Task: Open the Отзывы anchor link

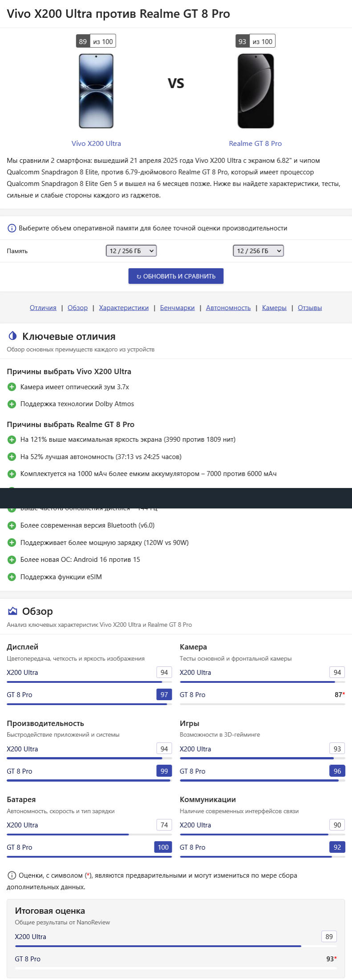Action: pyautogui.click(x=310, y=308)
